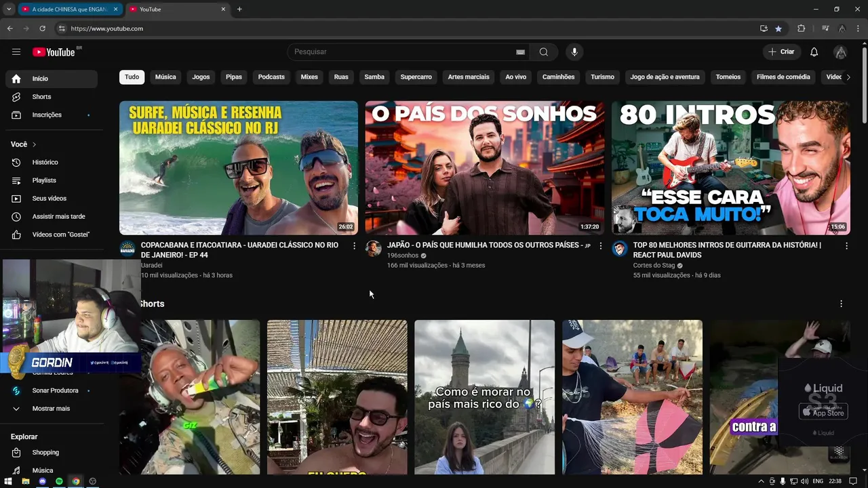
Task: Open the on-screen keyboard in the search box
Action: click(520, 52)
